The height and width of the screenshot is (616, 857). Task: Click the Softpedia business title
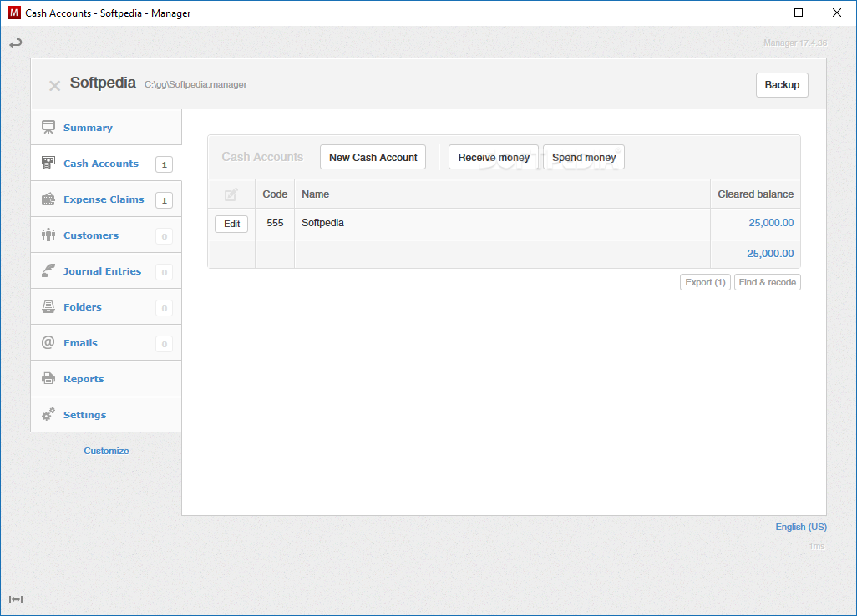[x=103, y=83]
